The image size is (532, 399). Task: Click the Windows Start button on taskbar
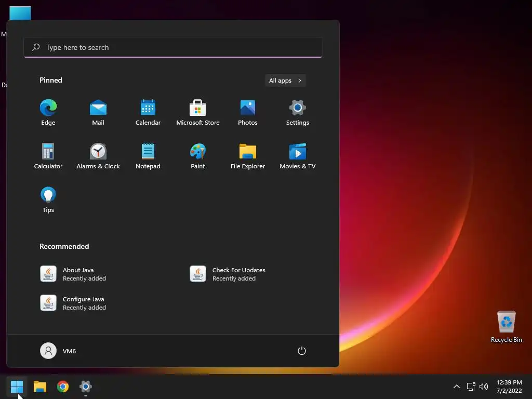click(17, 387)
